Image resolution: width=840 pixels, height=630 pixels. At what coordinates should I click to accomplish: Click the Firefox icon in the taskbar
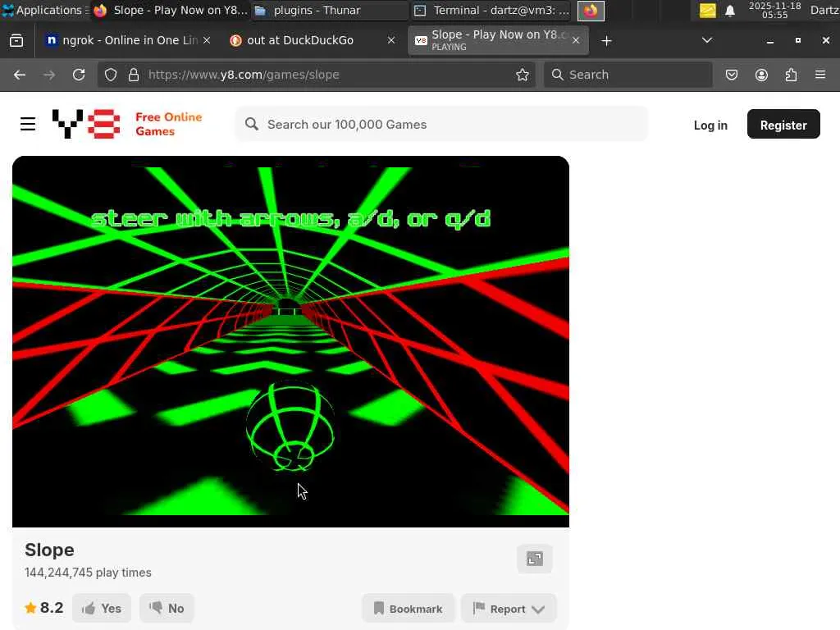(x=591, y=11)
